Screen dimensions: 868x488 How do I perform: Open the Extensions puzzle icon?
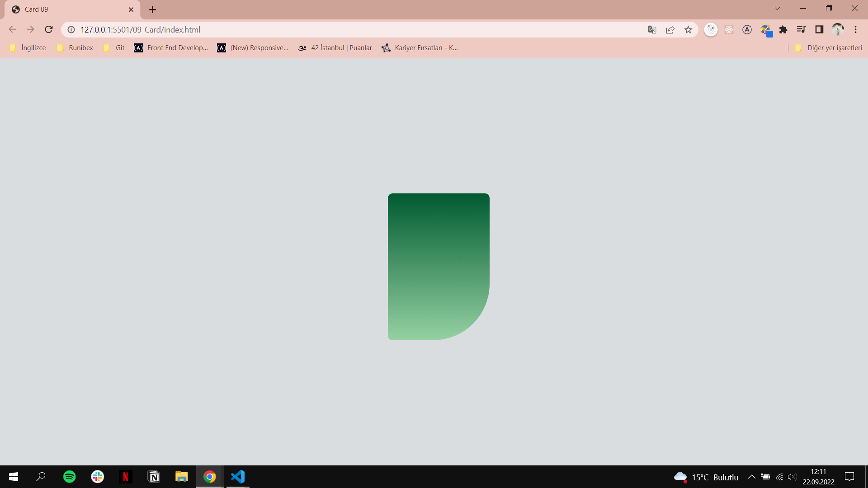point(783,30)
